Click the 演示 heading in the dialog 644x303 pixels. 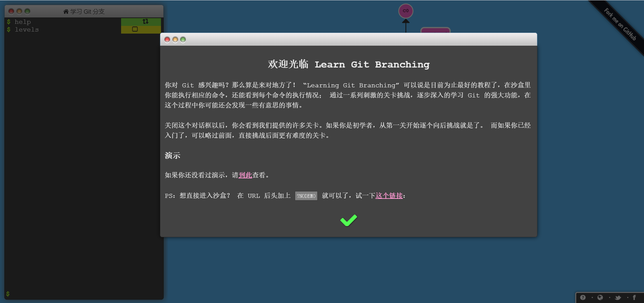(172, 156)
